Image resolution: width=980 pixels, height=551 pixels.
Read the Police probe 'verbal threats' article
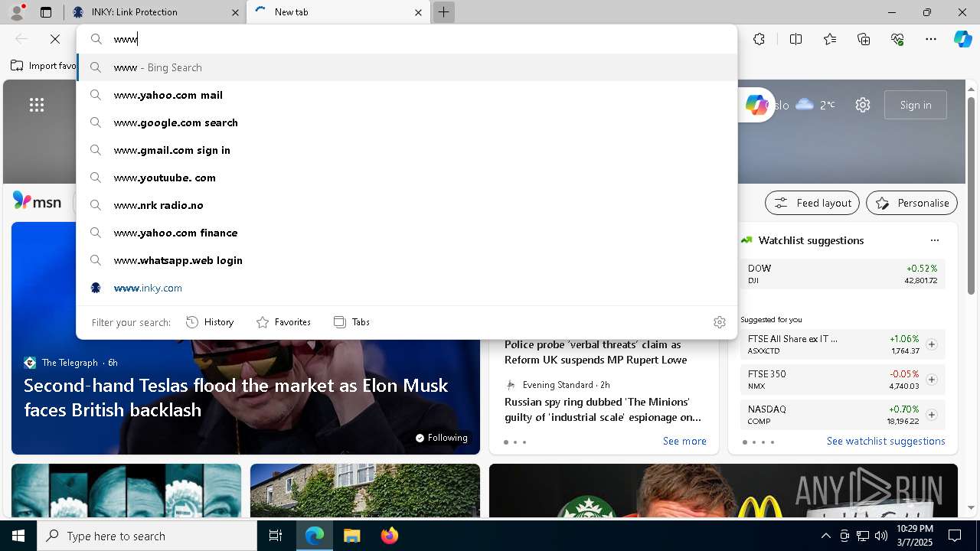pyautogui.click(x=596, y=352)
